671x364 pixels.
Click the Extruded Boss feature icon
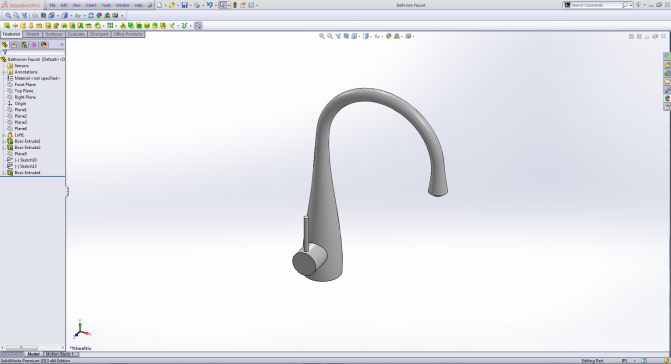(x=7, y=26)
